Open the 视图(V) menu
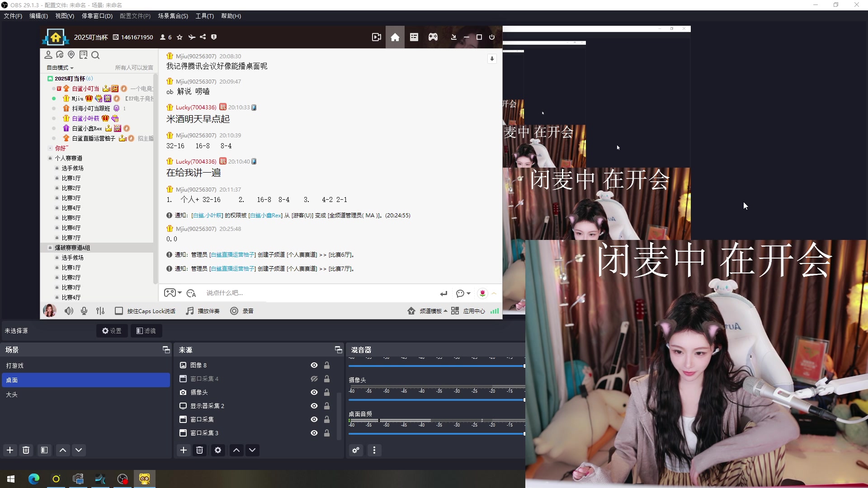The height and width of the screenshot is (488, 868). tap(65, 16)
